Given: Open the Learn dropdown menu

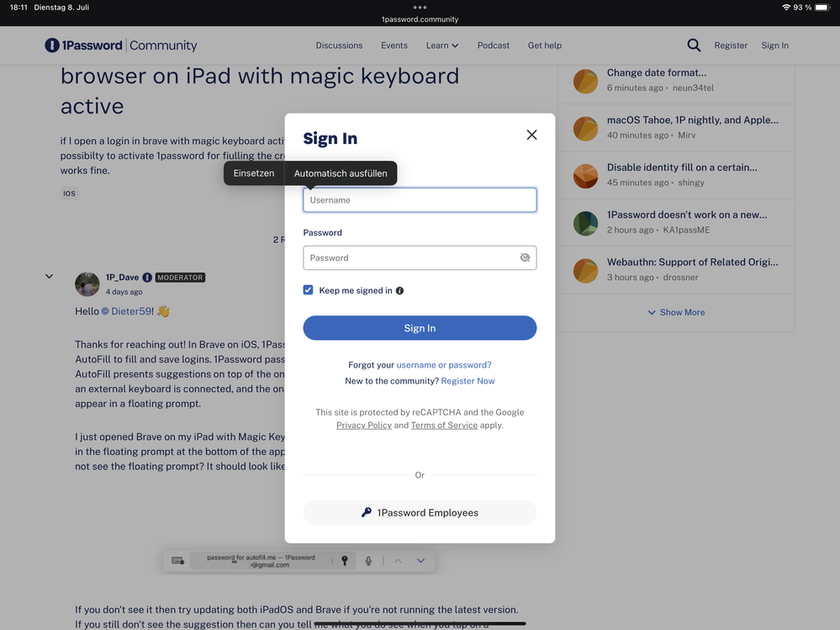Looking at the screenshot, I should (x=441, y=45).
